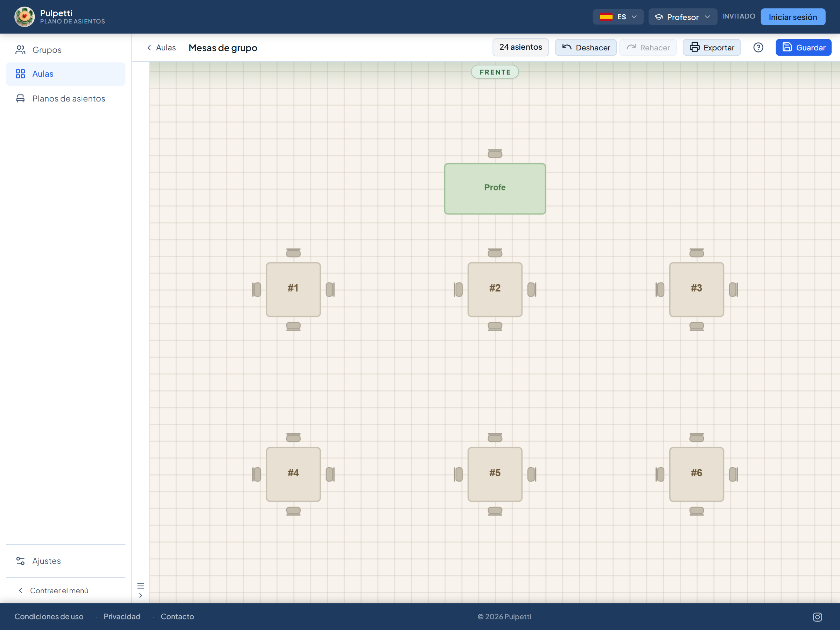Select group table #3
Image resolution: width=840 pixels, height=630 pixels.
696,289
